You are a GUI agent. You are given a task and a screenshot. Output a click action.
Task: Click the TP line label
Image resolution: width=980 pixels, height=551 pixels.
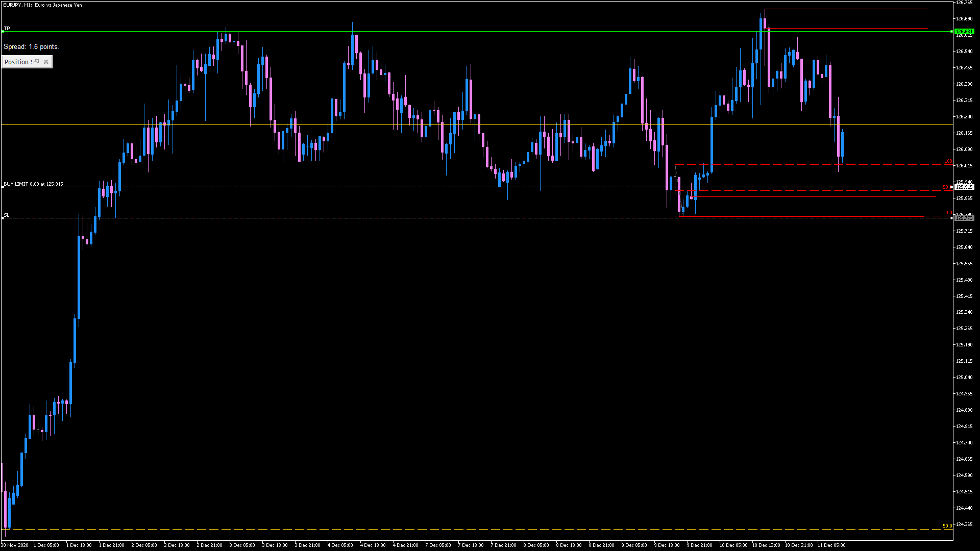tap(7, 29)
